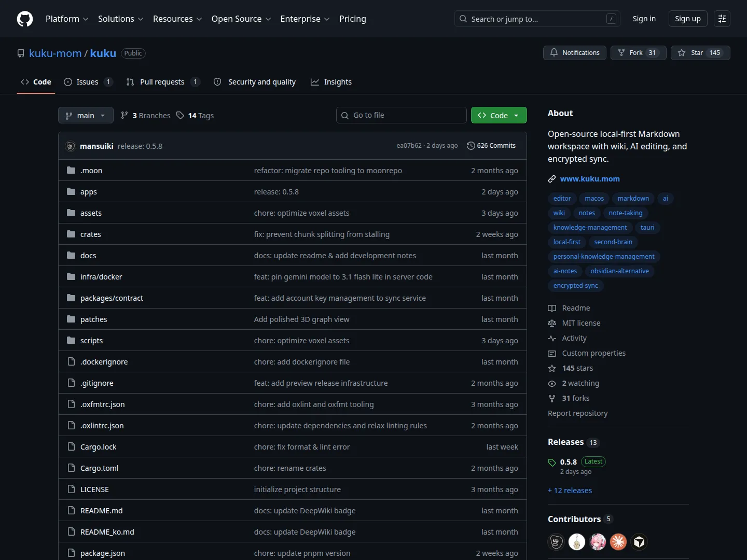
Task: Expand the green Code dropdown
Action: pyautogui.click(x=499, y=115)
